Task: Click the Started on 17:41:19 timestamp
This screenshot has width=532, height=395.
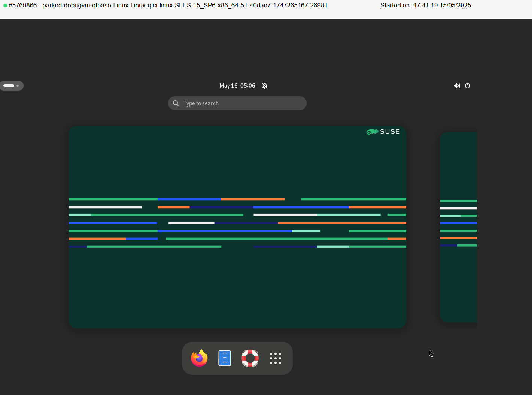Action: pyautogui.click(x=426, y=6)
